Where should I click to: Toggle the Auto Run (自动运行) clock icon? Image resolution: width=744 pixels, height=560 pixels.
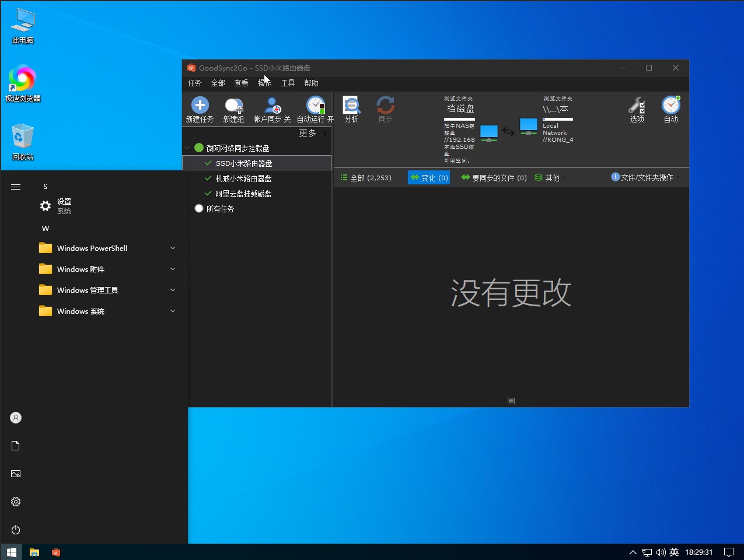point(316,105)
